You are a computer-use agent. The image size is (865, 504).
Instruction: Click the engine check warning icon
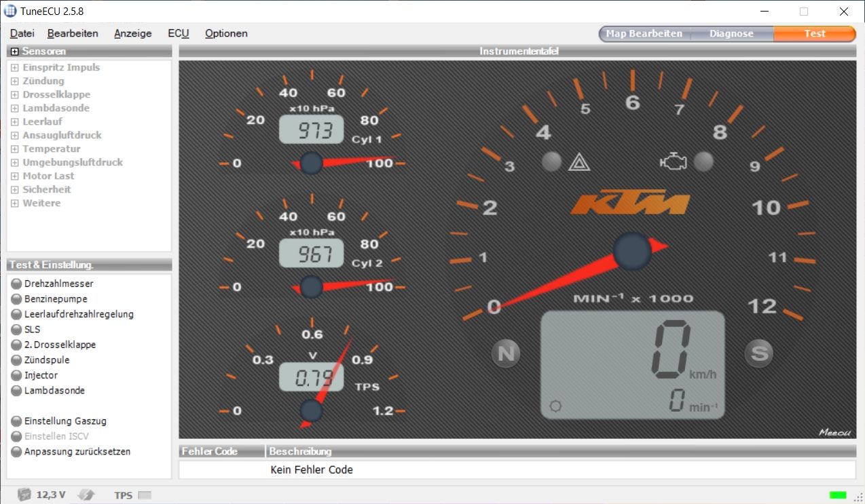point(674,161)
